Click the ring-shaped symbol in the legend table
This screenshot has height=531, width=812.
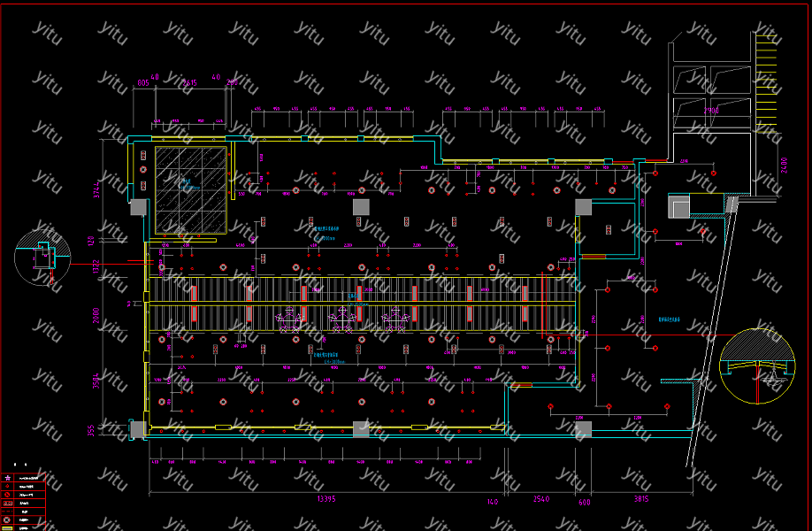(x=8, y=519)
